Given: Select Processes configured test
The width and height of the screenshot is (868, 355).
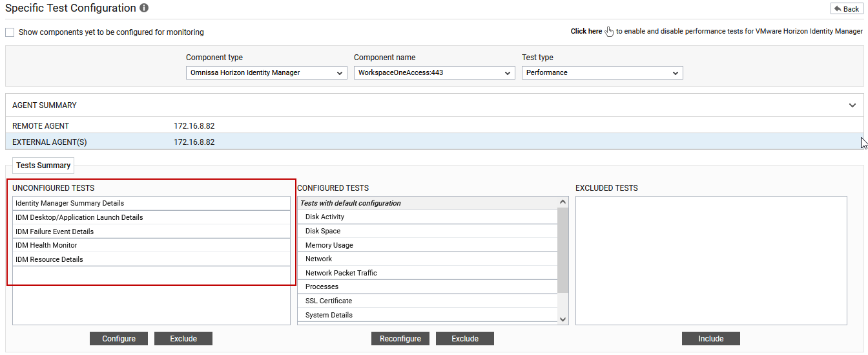Looking at the screenshot, I should (x=428, y=286).
